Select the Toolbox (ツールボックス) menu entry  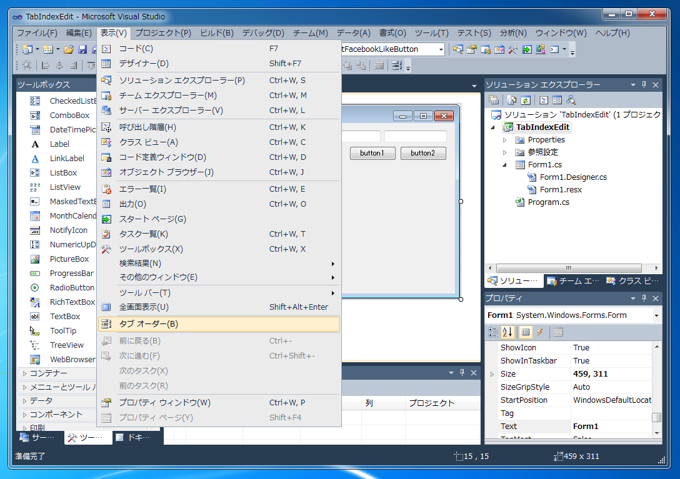coord(219,249)
